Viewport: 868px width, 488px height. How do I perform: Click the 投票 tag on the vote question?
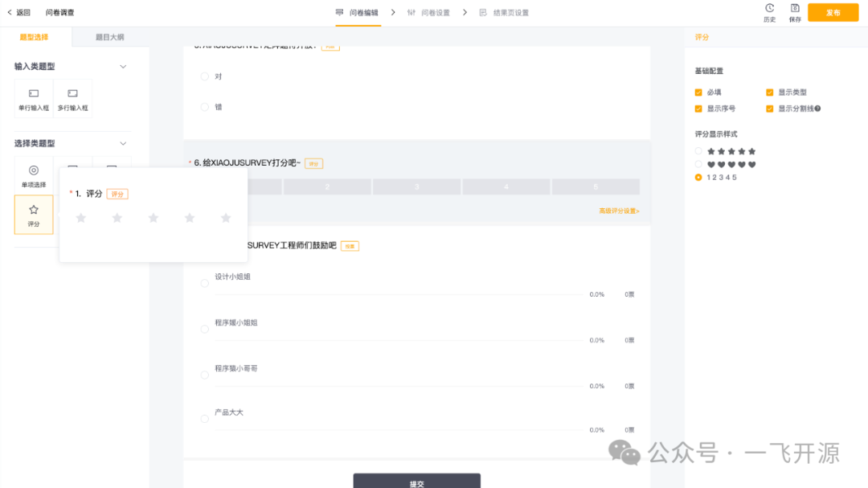350,246
